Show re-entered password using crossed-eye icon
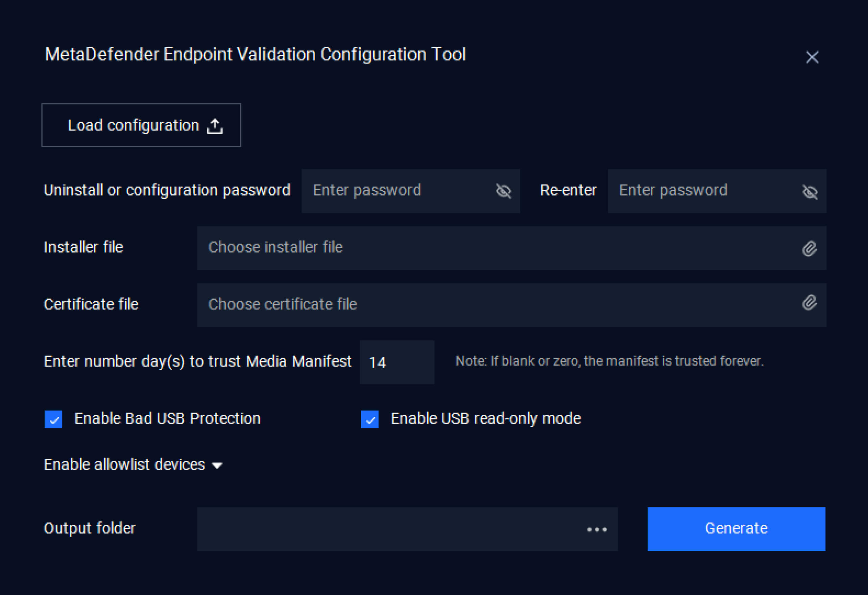The height and width of the screenshot is (595, 868). coord(810,192)
